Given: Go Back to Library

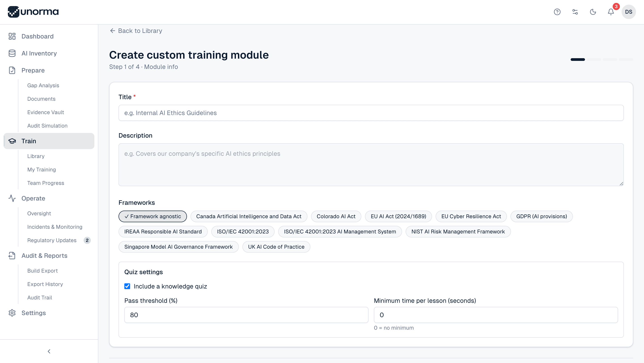Looking at the screenshot, I should (136, 31).
